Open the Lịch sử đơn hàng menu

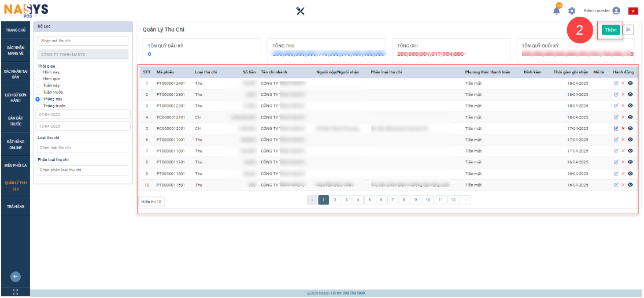click(x=15, y=98)
